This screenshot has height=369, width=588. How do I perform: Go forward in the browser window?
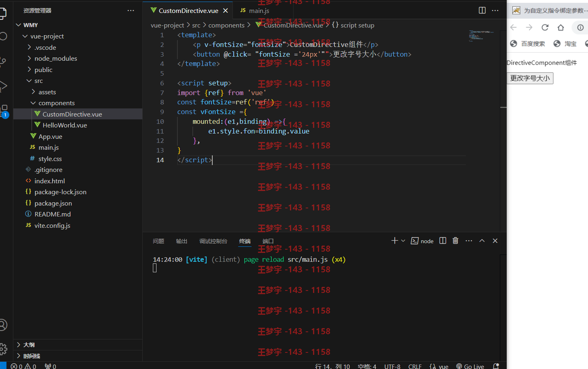[x=529, y=28]
